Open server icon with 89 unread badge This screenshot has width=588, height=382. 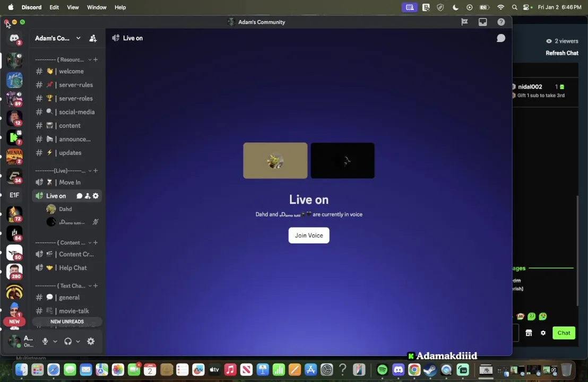(x=14, y=99)
